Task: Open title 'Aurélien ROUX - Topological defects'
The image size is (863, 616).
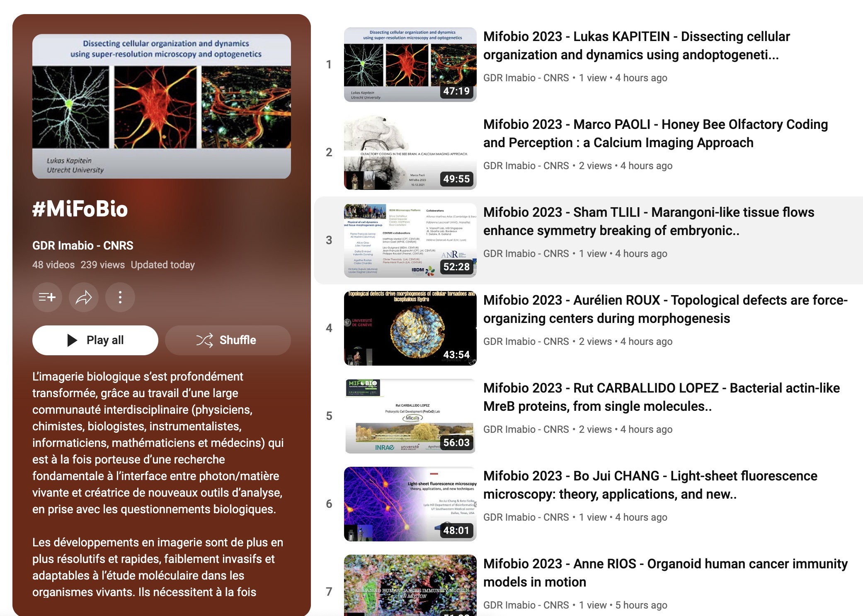Action: pos(666,309)
